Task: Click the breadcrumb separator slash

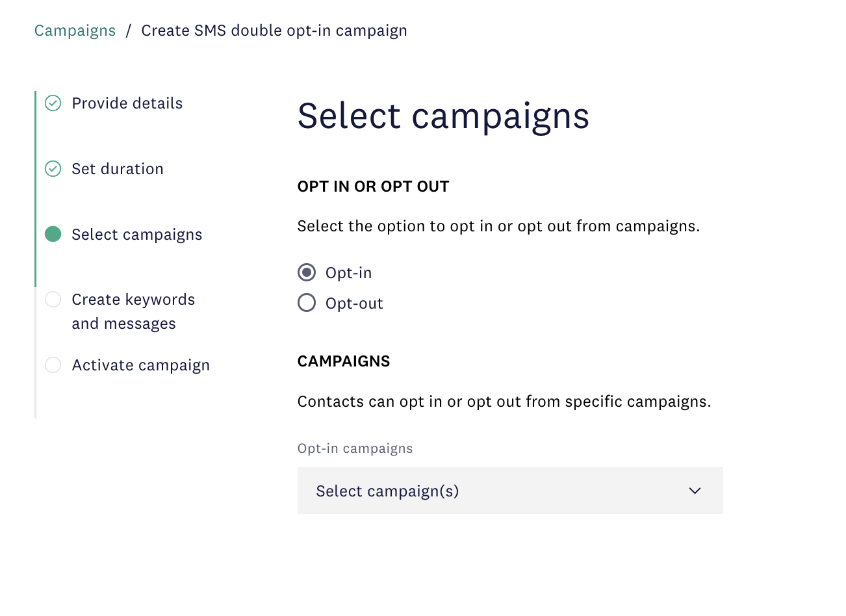Action: click(x=128, y=30)
